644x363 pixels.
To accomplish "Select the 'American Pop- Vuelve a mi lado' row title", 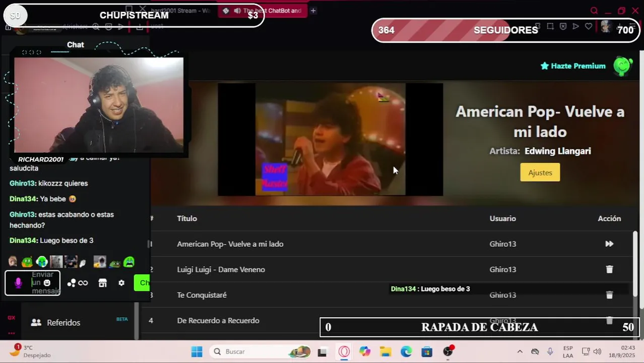I will (230, 244).
